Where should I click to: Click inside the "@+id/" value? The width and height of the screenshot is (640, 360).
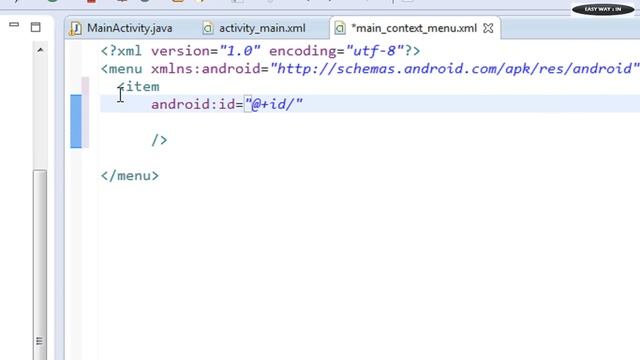273,104
